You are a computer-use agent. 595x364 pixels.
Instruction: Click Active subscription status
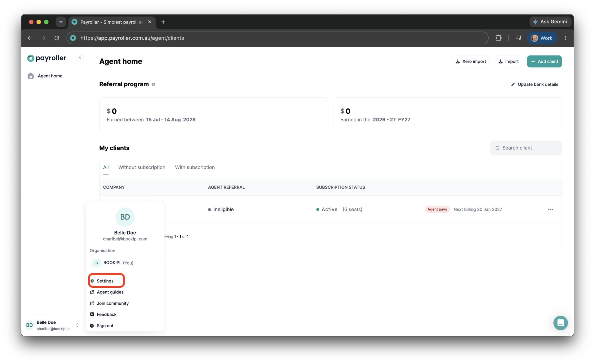(327, 209)
